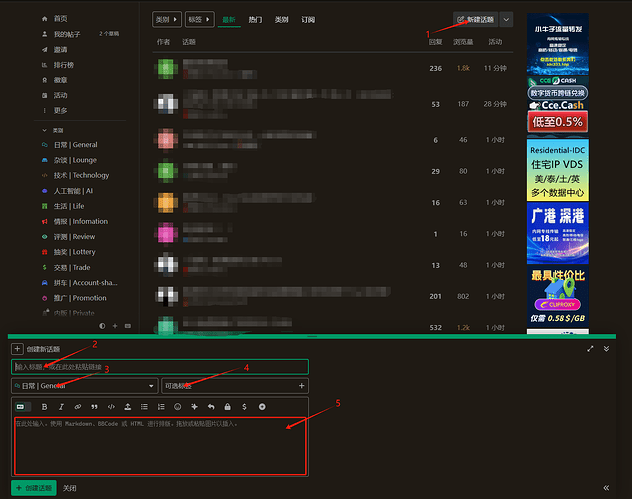Open the 可选标签 tag selector
Viewport: 632px width, 499px height.
[x=235, y=386]
